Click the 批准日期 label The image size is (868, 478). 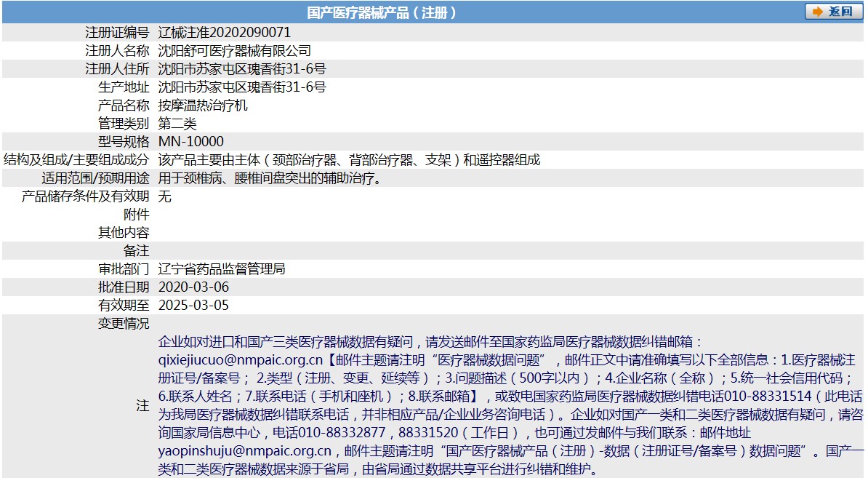[x=124, y=287]
